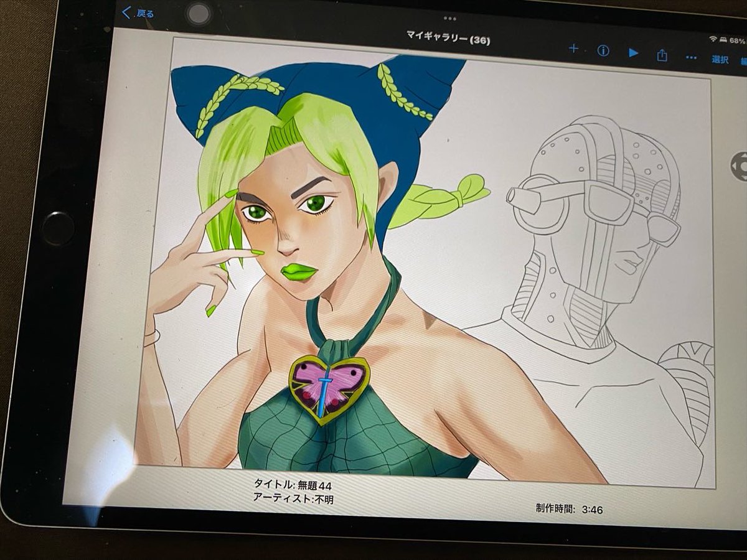The width and height of the screenshot is (747, 560).
Task: Open the multitasking three-dot handle at top
Action: [449, 19]
